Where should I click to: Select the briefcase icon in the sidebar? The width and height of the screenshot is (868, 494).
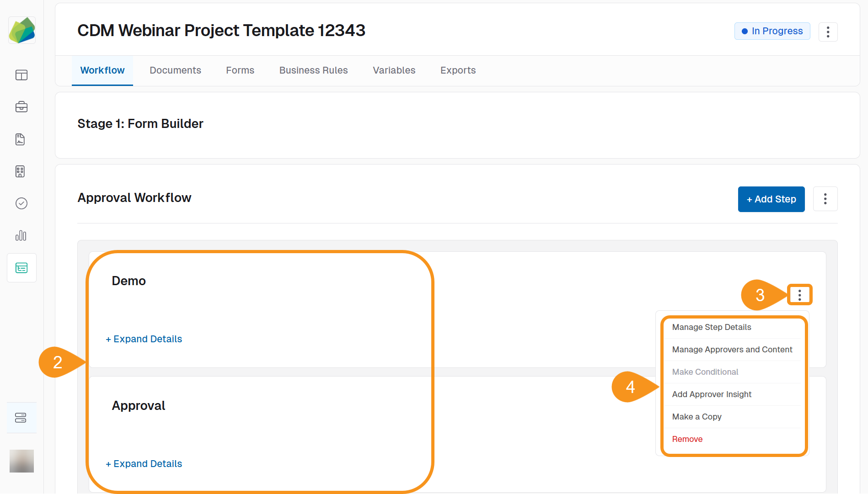pos(21,106)
